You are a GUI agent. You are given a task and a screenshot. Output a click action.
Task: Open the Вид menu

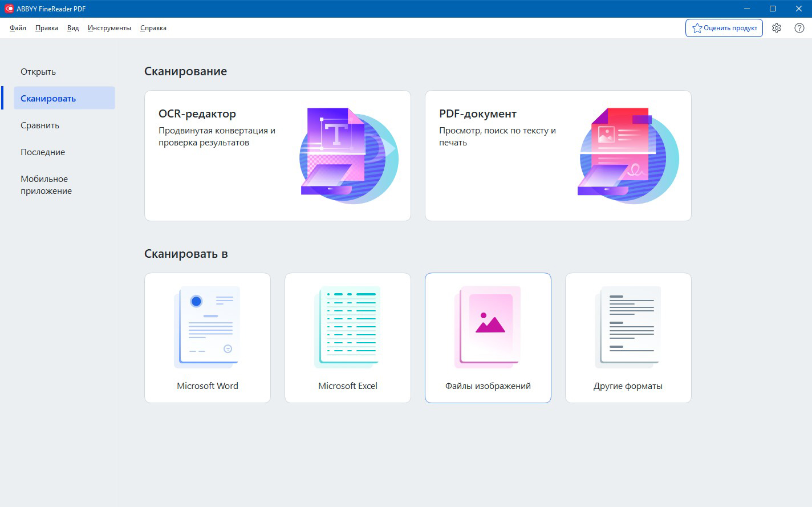(x=73, y=28)
